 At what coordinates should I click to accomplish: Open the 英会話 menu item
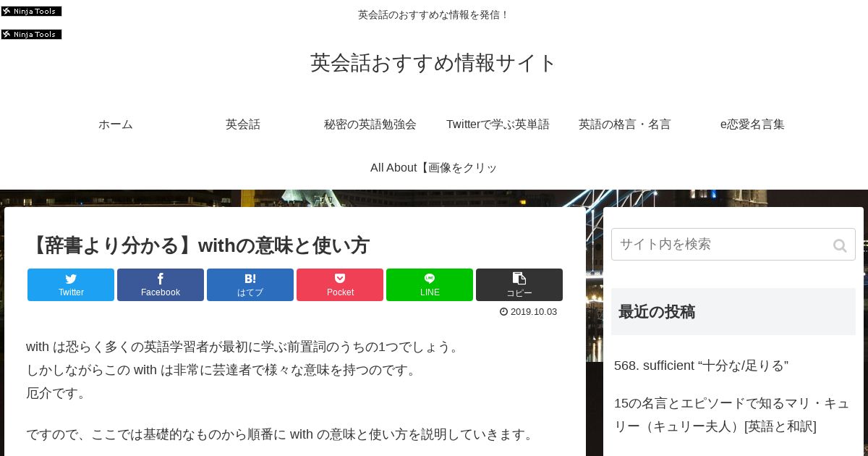(x=243, y=124)
